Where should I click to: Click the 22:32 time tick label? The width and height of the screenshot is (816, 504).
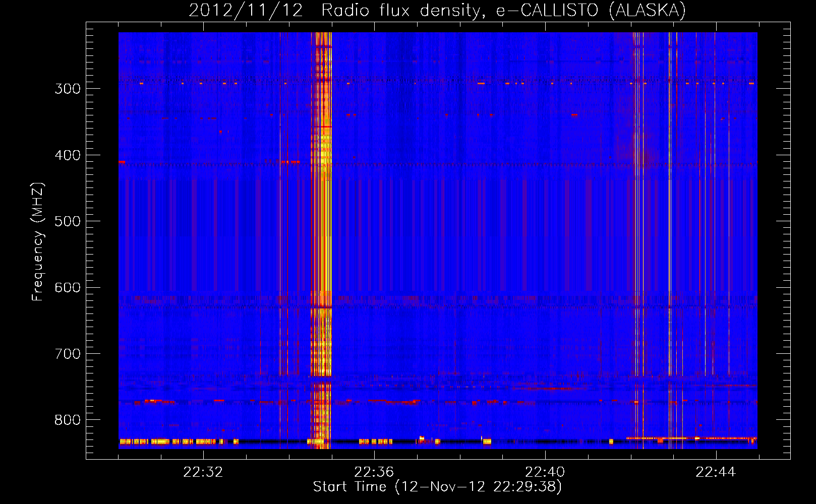[x=203, y=472]
